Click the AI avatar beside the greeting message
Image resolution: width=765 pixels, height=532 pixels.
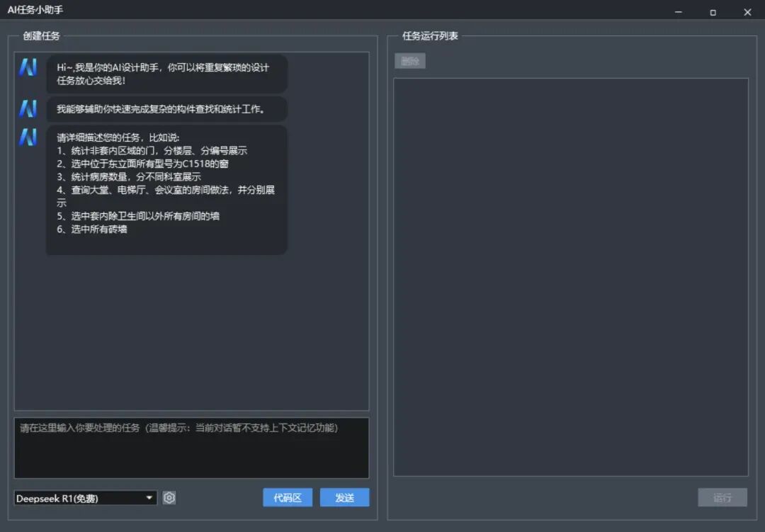click(28, 67)
